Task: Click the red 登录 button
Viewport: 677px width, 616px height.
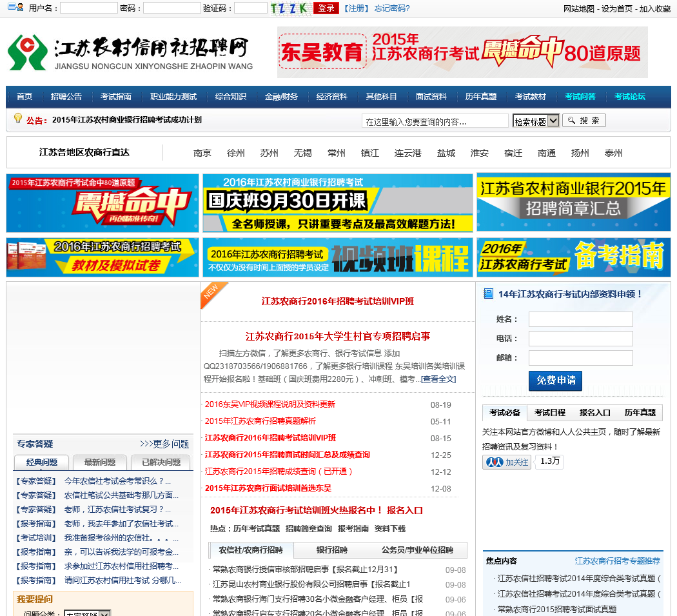Action: (x=326, y=8)
